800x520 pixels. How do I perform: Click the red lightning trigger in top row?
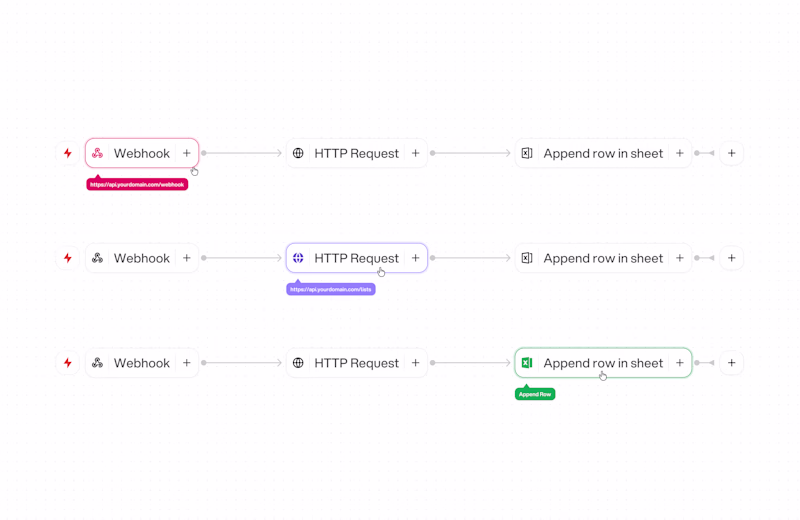(68, 153)
